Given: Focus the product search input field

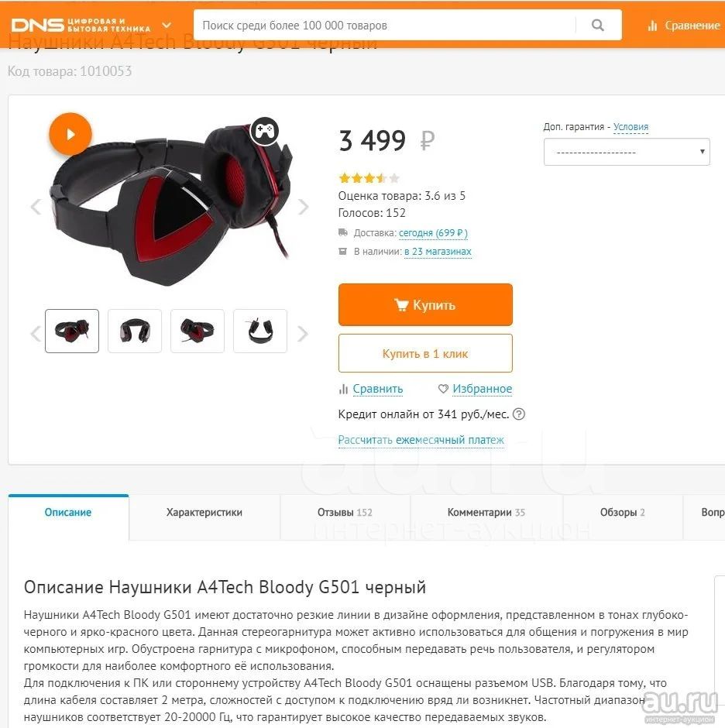Looking at the screenshot, I should pos(386,25).
